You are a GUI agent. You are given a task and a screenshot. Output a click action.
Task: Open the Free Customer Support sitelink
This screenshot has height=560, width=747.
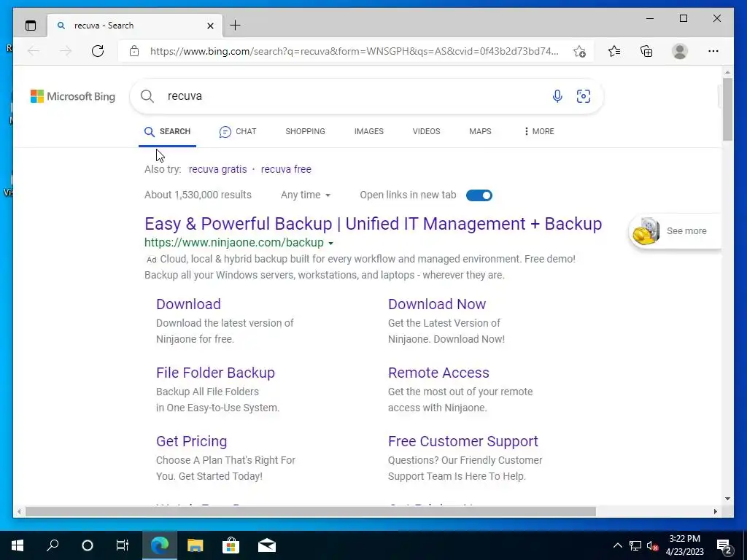463,441
